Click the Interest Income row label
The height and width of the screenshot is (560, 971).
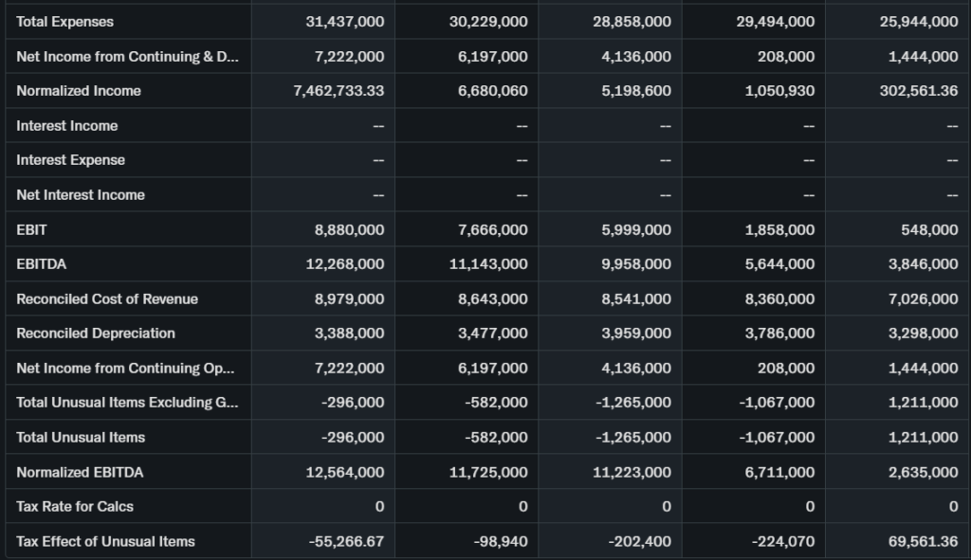[67, 126]
